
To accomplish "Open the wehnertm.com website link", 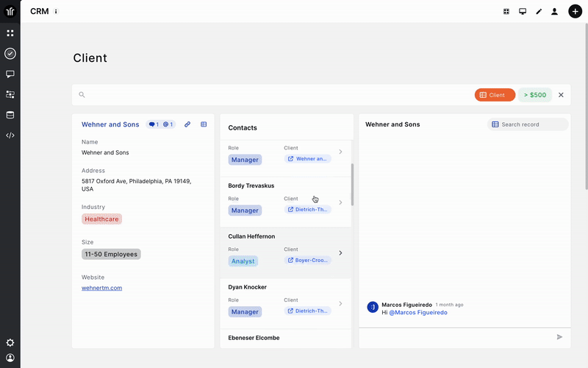I will [x=101, y=288].
